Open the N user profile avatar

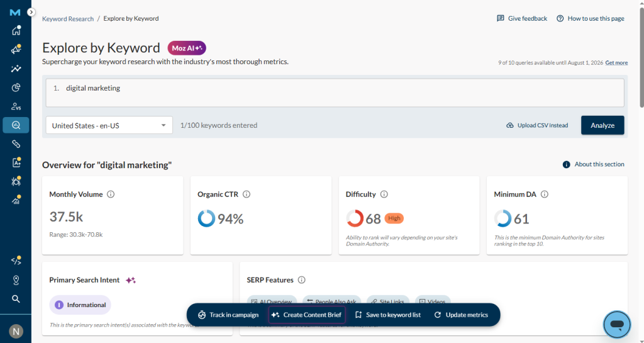pyautogui.click(x=16, y=332)
